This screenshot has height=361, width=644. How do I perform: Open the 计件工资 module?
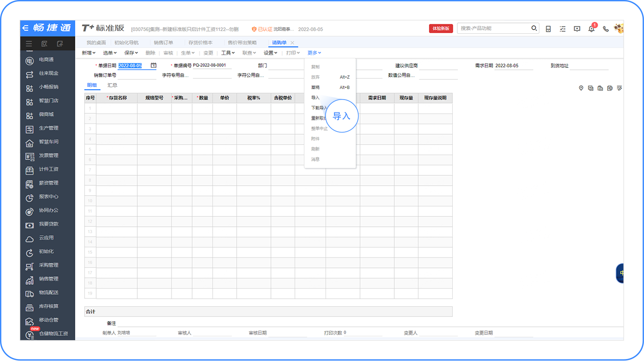[48, 169]
